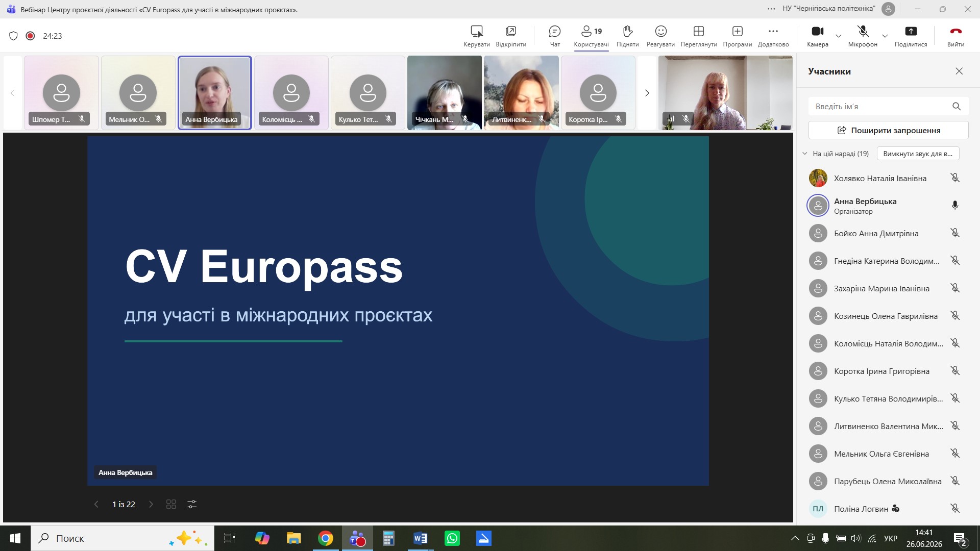The width and height of the screenshot is (980, 551).
Task: Click the Поширити запрошення button
Action: click(888, 130)
